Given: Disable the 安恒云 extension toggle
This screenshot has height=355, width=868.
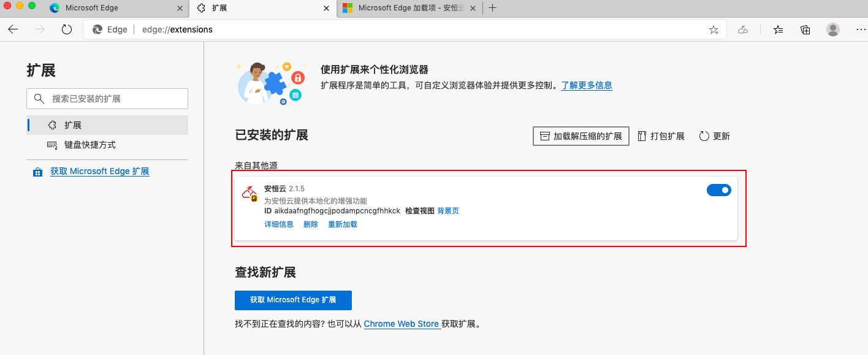Looking at the screenshot, I should (x=719, y=190).
